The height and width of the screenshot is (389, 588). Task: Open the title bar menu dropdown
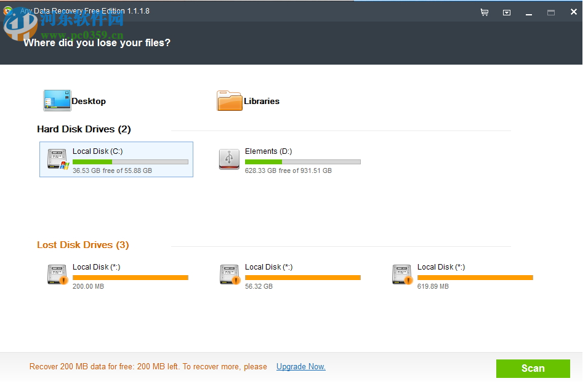pos(506,12)
